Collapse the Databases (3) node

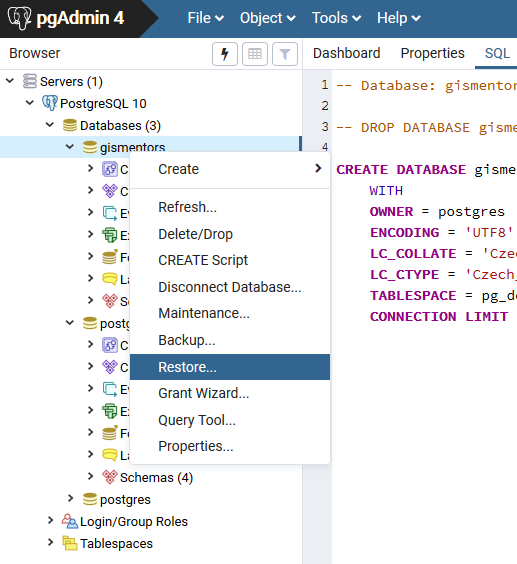click(50, 125)
